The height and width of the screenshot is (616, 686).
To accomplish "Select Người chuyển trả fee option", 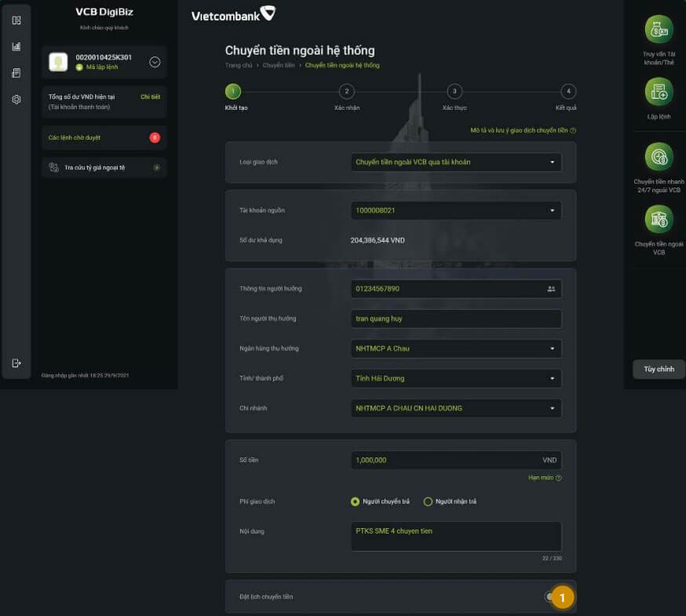I will 356,501.
